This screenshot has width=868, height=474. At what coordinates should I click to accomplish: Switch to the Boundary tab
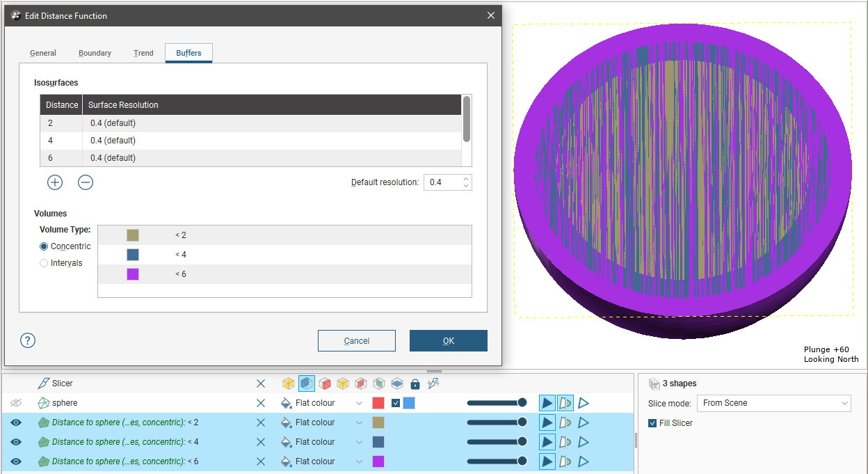(x=95, y=53)
